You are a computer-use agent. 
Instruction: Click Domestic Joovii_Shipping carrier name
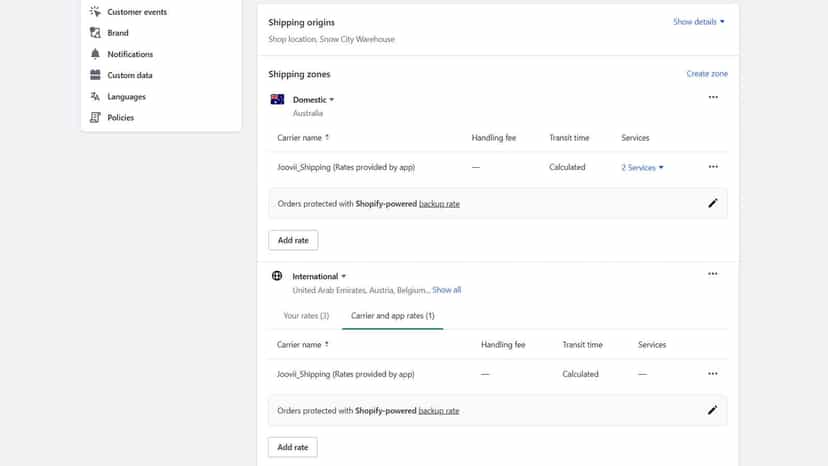[x=346, y=167]
